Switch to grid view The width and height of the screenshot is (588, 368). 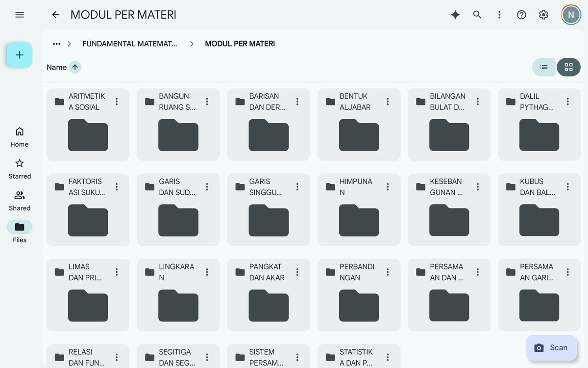click(x=568, y=67)
